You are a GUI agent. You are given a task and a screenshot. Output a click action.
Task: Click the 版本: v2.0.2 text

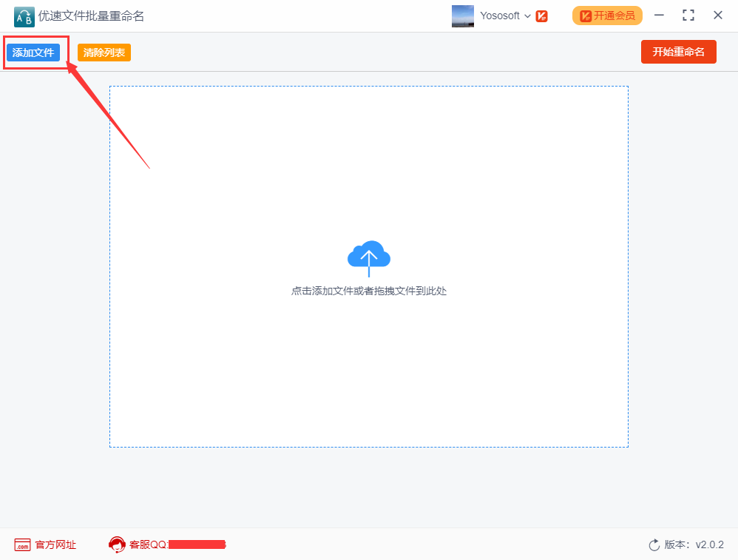(694, 545)
